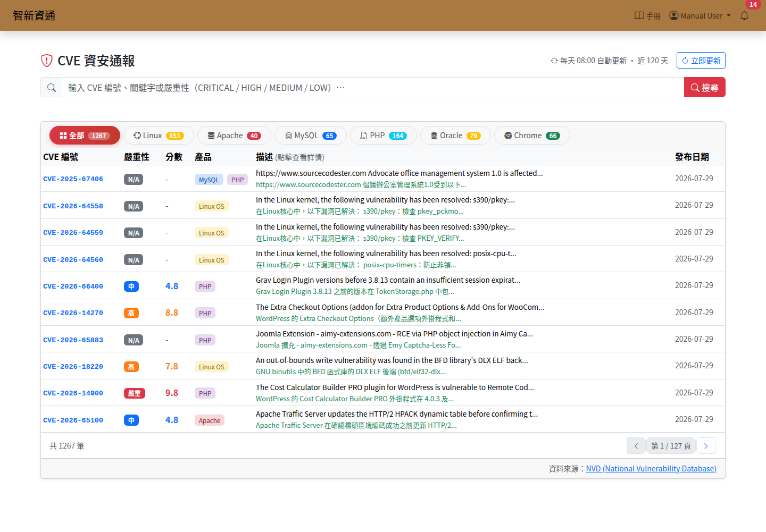Open the NVD National Vulnerability Database link
Image resolution: width=766 pixels, height=532 pixels.
651,469
